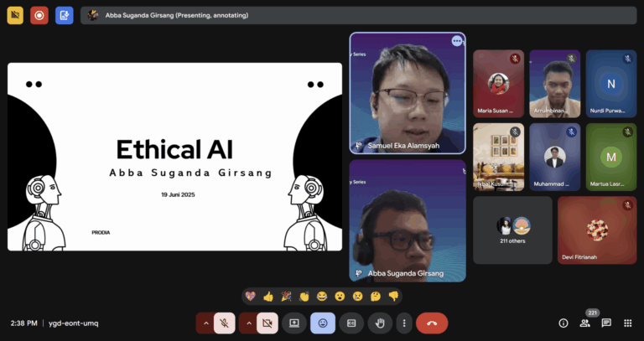Open the three-dot more options menu
Screen dimensions: 644x341
(404, 323)
